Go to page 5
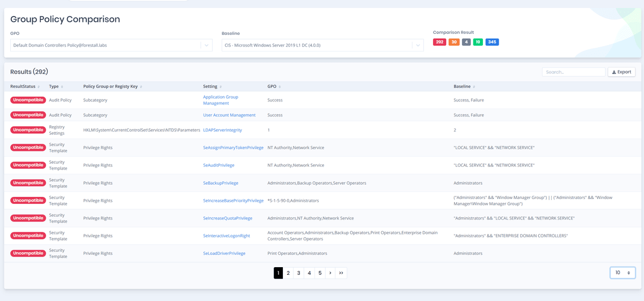 point(320,273)
